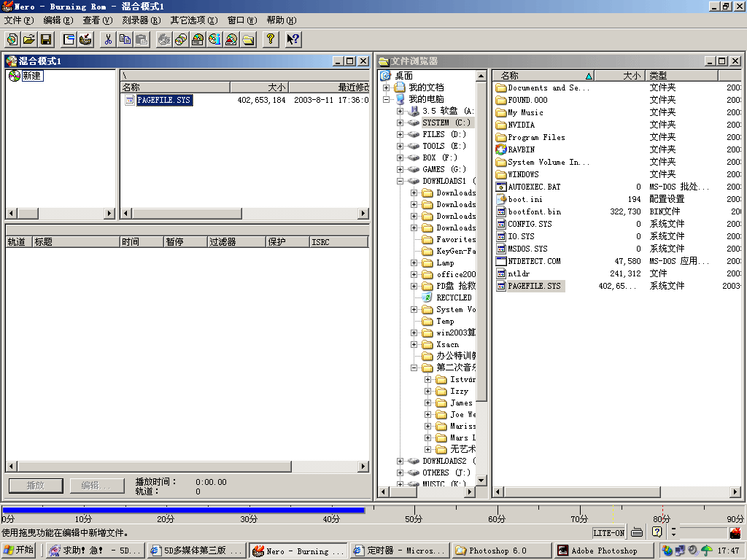
Task: Sort file browser by the 大小 column header
Action: click(620, 76)
